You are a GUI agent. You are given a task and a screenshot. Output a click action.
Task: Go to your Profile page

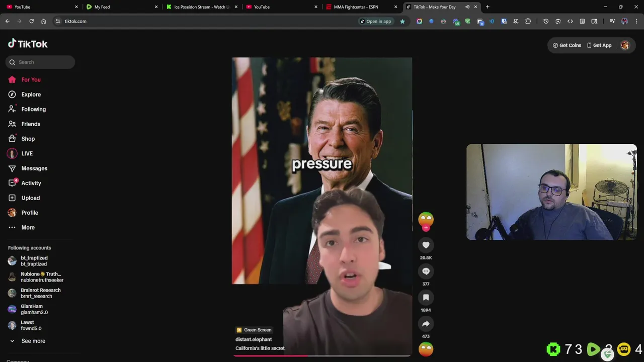coord(23,213)
